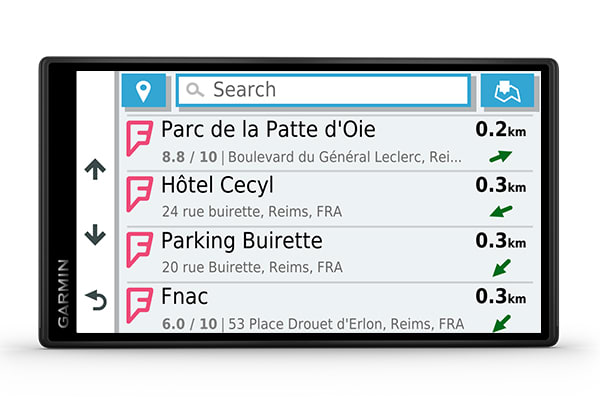
Task: Tap the location pin icon
Action: (x=144, y=90)
